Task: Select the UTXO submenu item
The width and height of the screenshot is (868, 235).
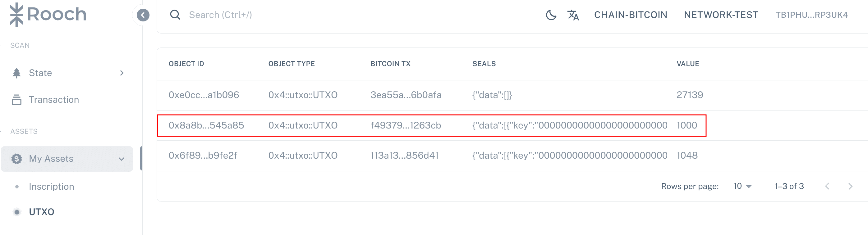Action: (x=41, y=212)
